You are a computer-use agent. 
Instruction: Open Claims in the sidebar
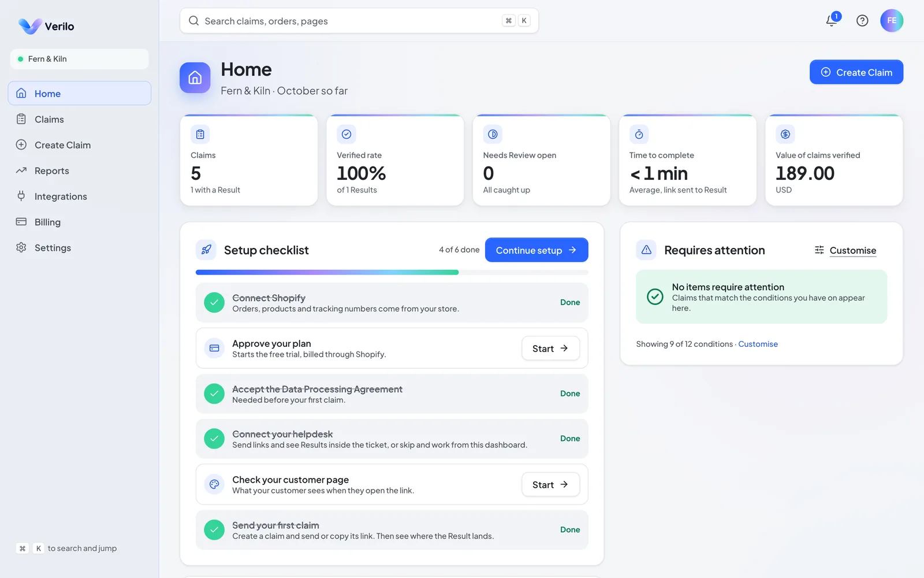point(80,119)
